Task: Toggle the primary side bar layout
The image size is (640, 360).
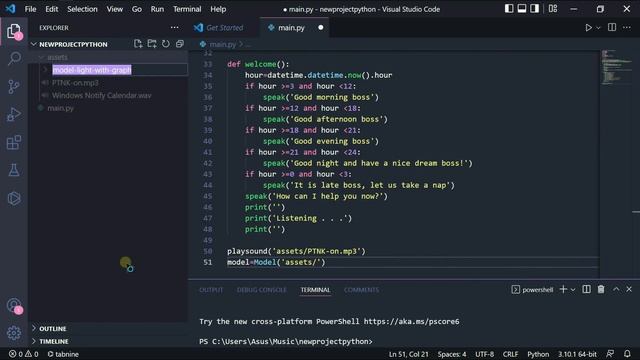Action: pyautogui.click(x=509, y=9)
